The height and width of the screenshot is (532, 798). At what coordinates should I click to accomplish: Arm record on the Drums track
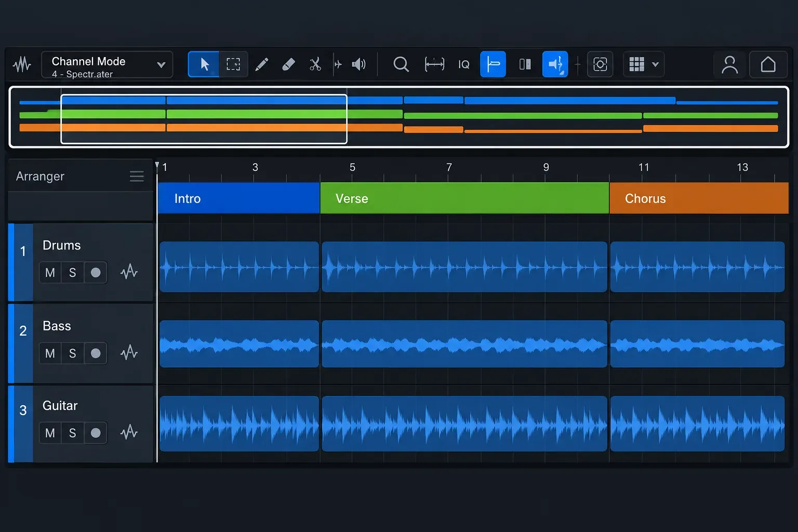[x=96, y=273]
